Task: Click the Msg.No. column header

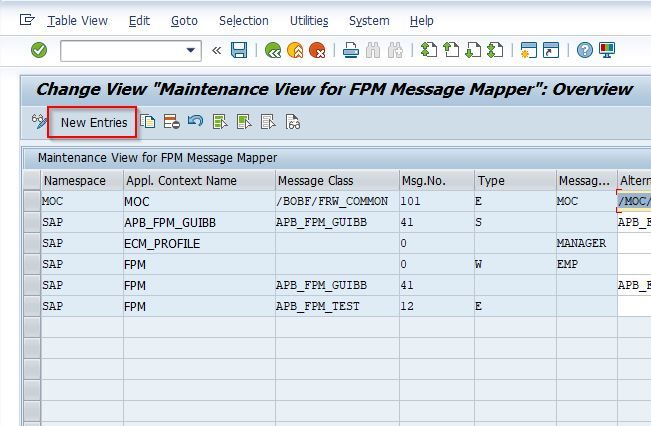Action: 437,180
